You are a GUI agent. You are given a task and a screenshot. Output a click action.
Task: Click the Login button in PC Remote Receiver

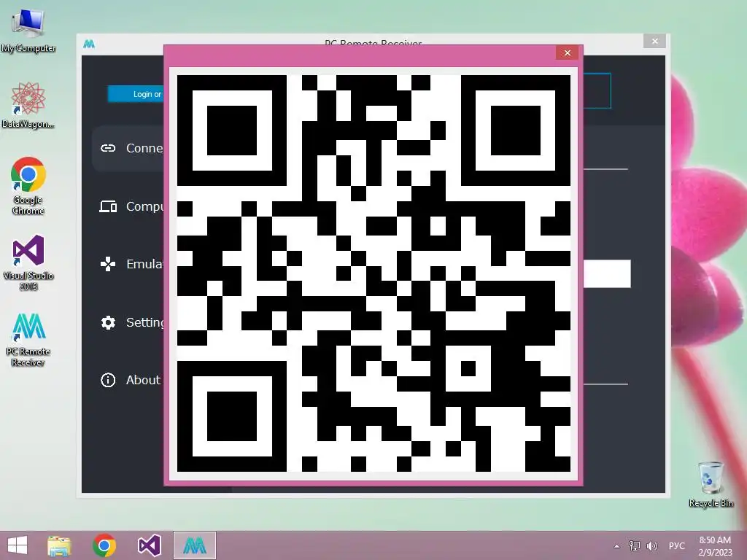(136, 94)
